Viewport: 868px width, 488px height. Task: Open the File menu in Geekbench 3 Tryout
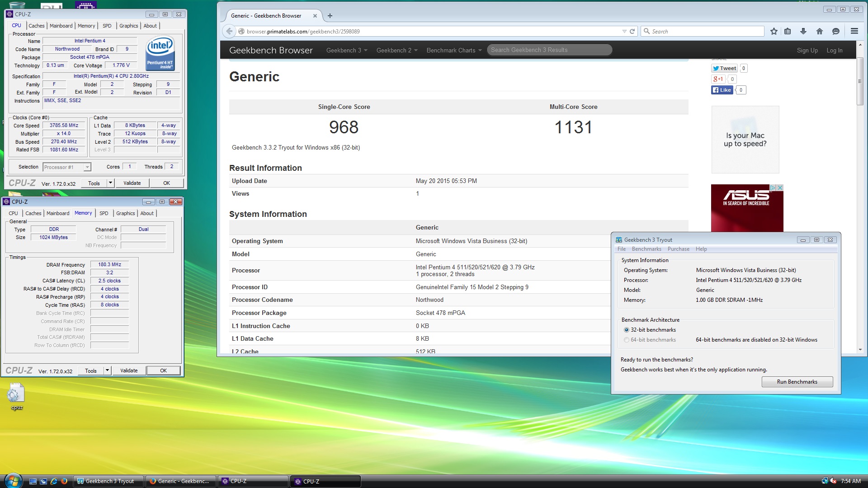point(622,249)
